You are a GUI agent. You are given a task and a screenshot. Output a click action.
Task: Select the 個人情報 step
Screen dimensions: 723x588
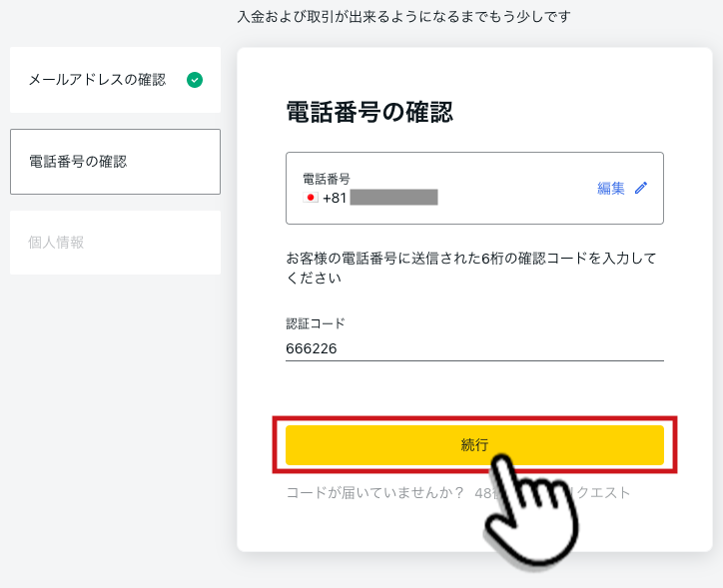click(115, 243)
